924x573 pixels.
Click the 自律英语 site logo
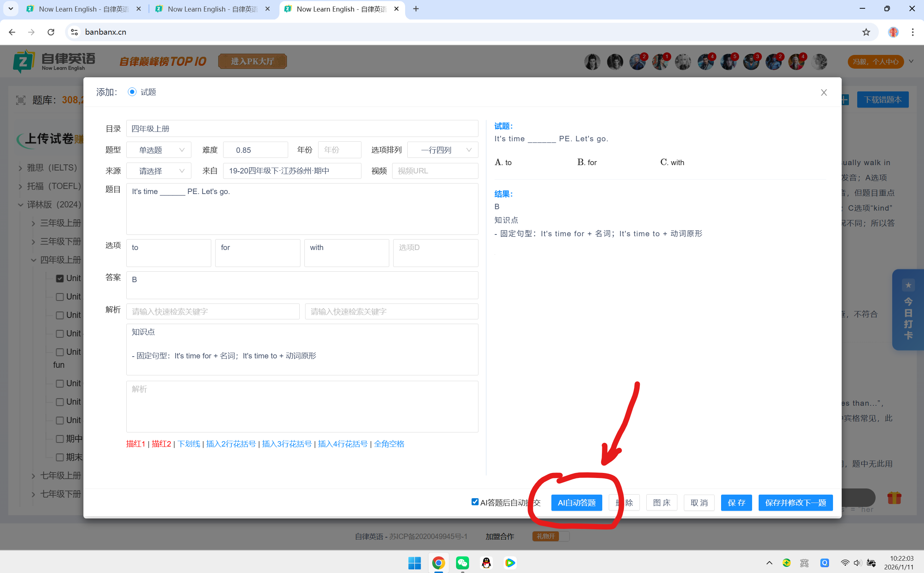(54, 61)
